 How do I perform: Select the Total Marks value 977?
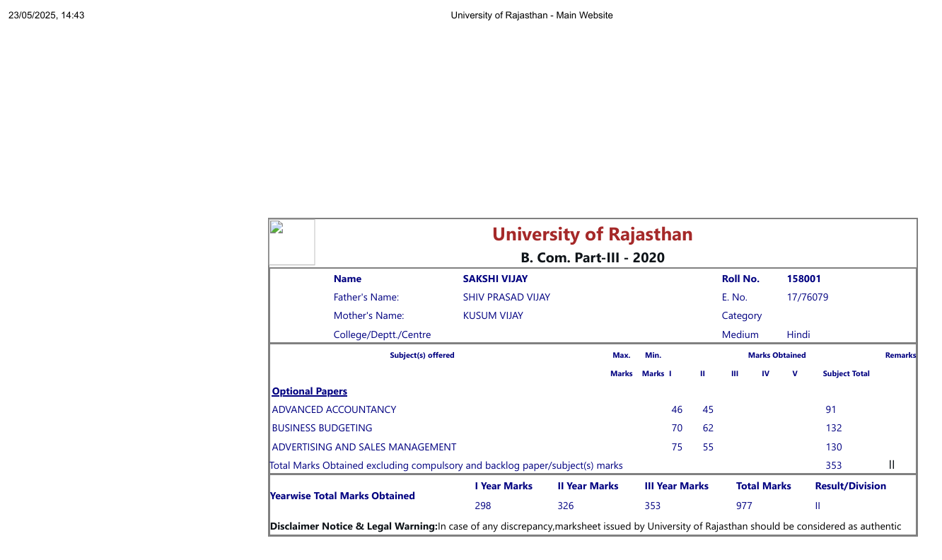(744, 506)
